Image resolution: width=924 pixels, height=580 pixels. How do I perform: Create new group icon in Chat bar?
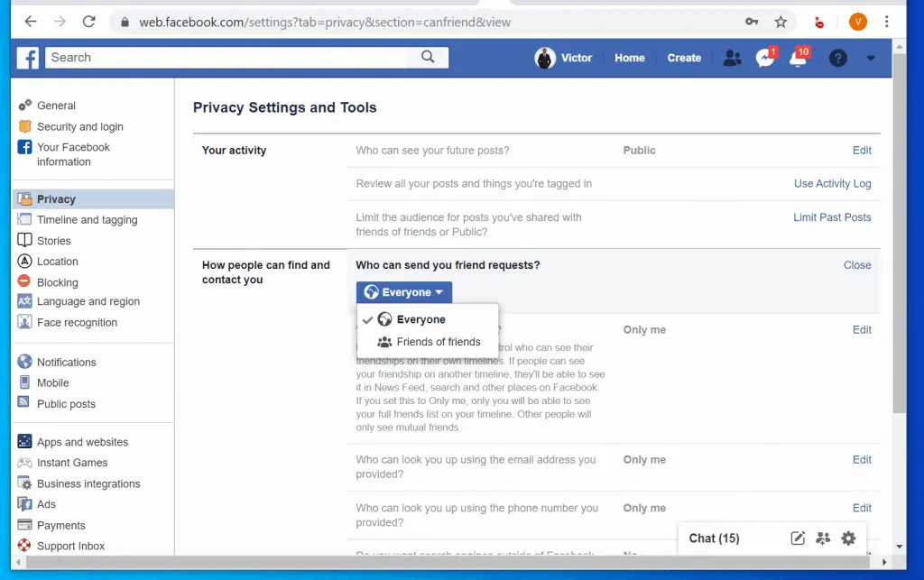[x=823, y=538]
